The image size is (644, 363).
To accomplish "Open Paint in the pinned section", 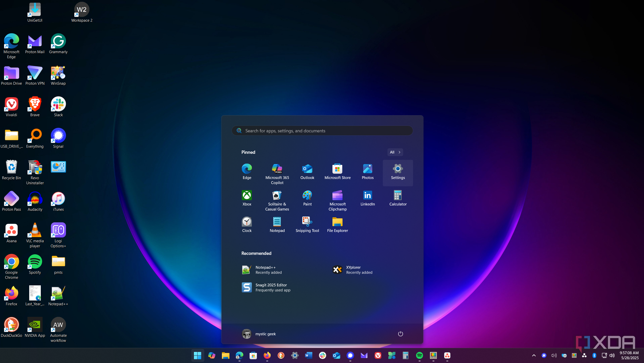I will coord(307,198).
